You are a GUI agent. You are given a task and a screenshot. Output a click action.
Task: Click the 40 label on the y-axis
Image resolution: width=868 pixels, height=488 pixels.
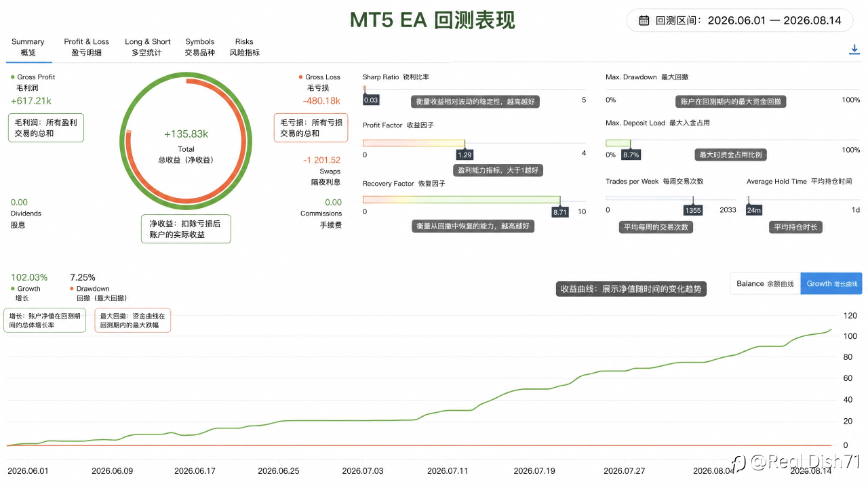(848, 400)
